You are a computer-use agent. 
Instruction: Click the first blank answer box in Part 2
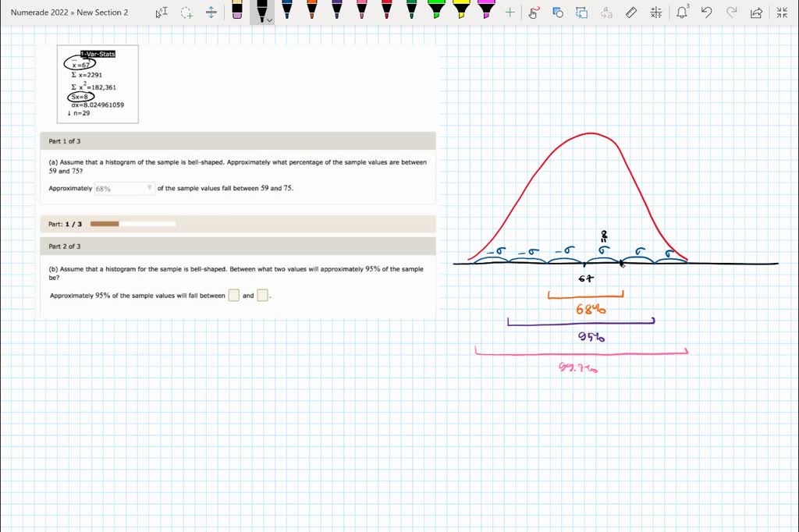233,296
